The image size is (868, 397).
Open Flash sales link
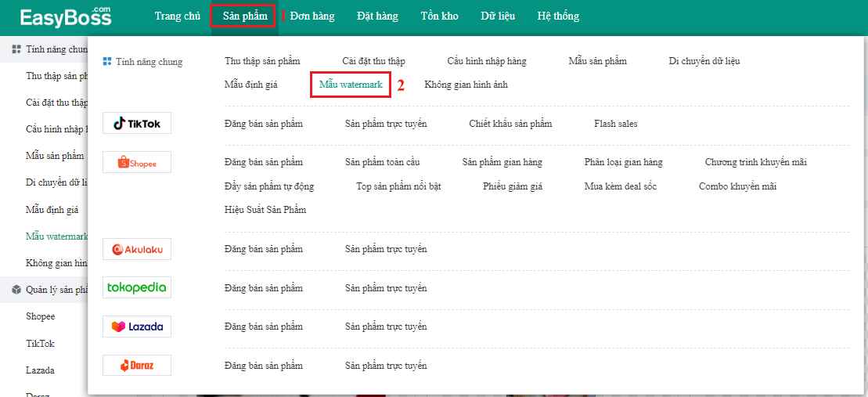pos(615,124)
